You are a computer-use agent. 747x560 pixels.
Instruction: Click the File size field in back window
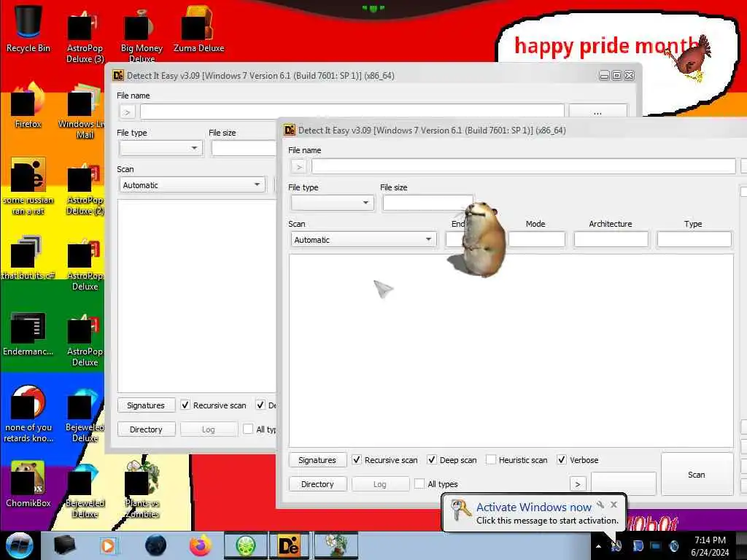pyautogui.click(x=244, y=148)
